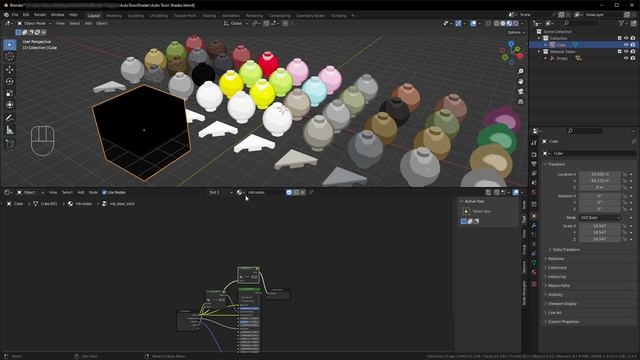Expand the Delta Transform panel

click(x=566, y=249)
